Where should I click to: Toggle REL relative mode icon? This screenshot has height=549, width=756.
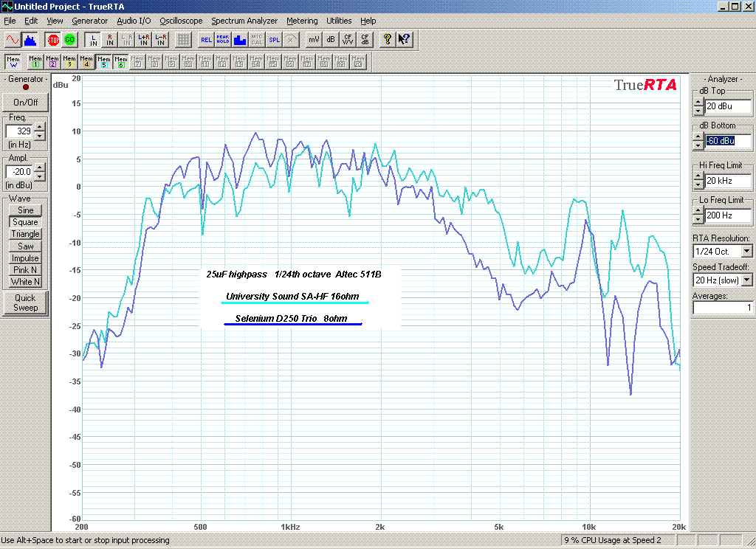tap(206, 40)
